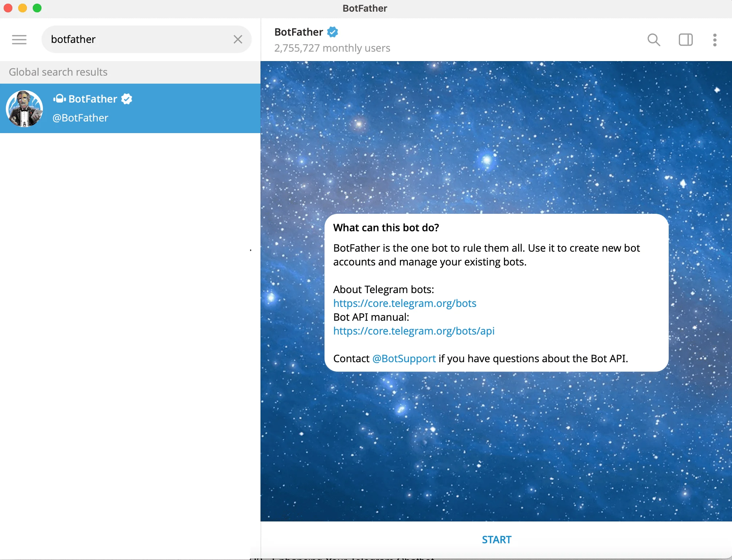Click the yellow macOS minimize button
This screenshot has height=560, width=732.
click(x=23, y=8)
